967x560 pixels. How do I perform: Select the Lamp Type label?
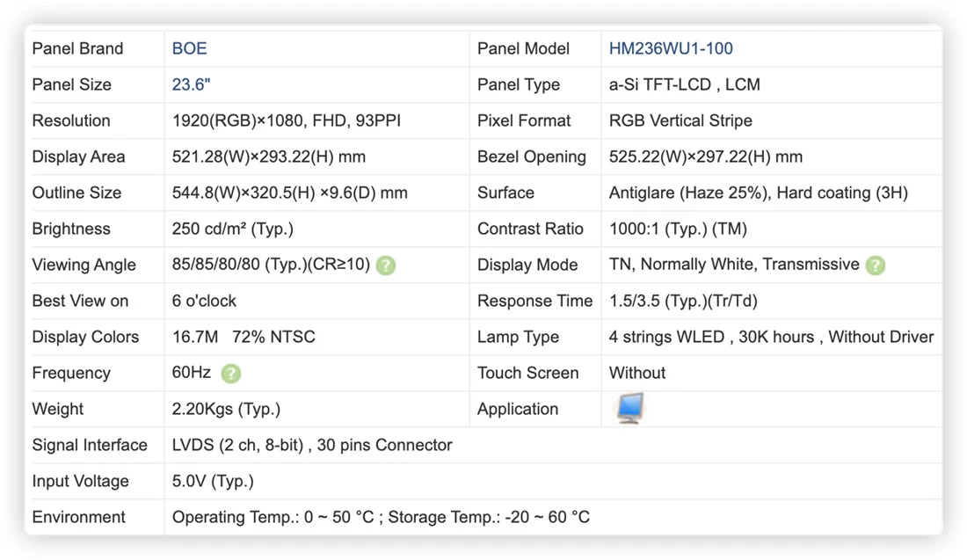point(518,337)
